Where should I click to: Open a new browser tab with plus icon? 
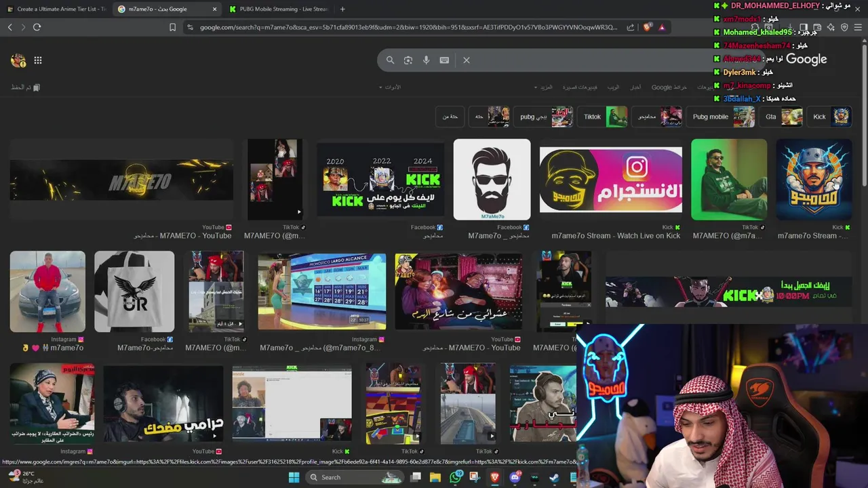pos(342,9)
